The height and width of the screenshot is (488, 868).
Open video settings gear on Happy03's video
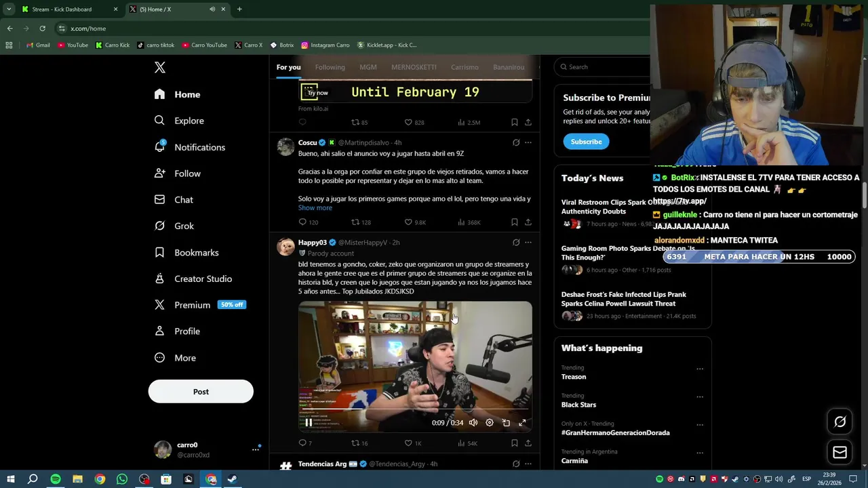[x=490, y=422]
